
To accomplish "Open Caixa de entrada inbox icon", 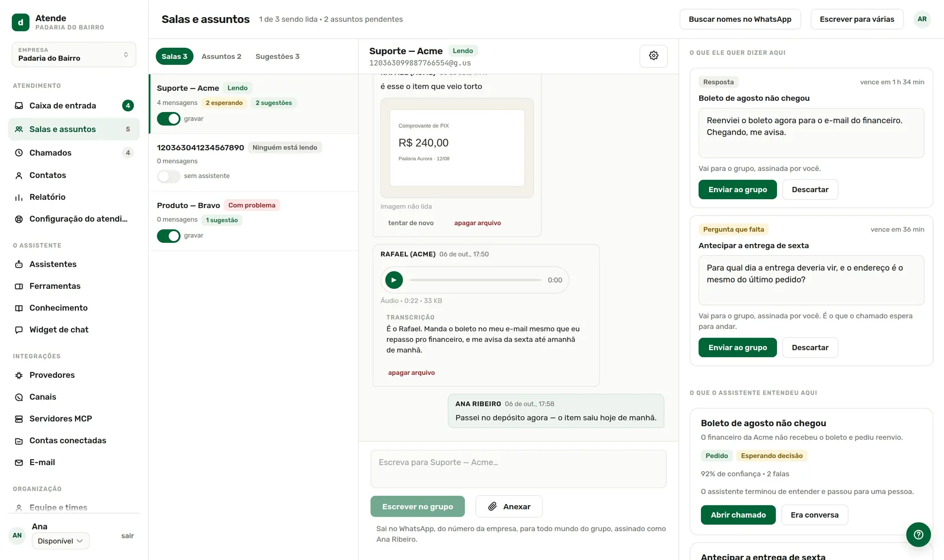I will 19,106.
